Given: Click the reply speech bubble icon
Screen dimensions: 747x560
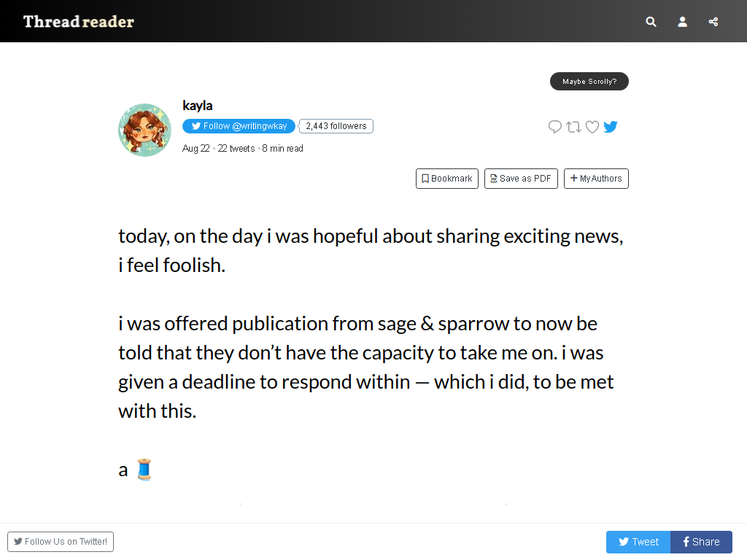Looking at the screenshot, I should tap(554, 127).
